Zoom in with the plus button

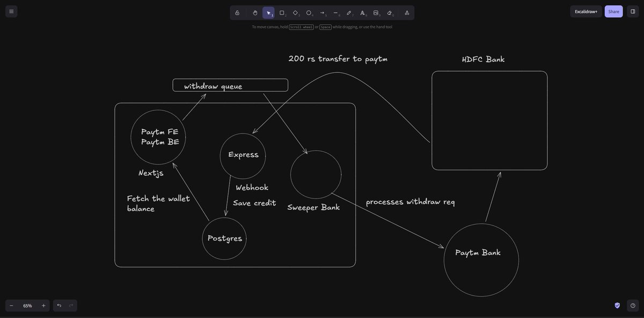coord(43,306)
